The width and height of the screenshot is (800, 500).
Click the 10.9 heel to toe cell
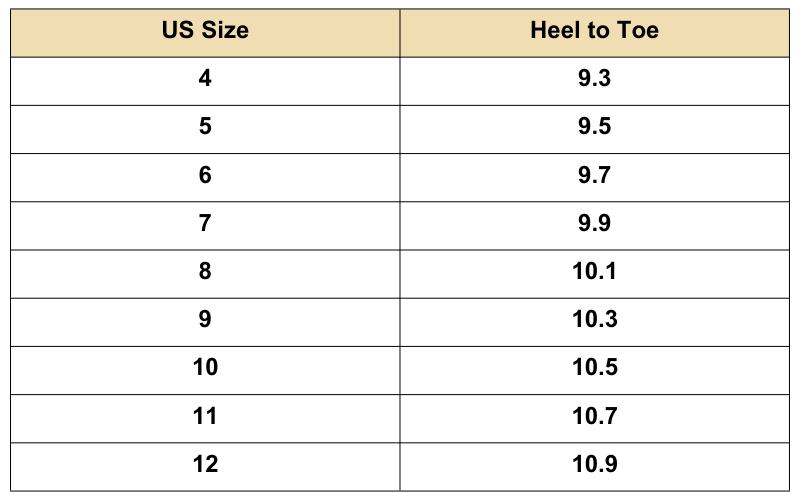[594, 464]
